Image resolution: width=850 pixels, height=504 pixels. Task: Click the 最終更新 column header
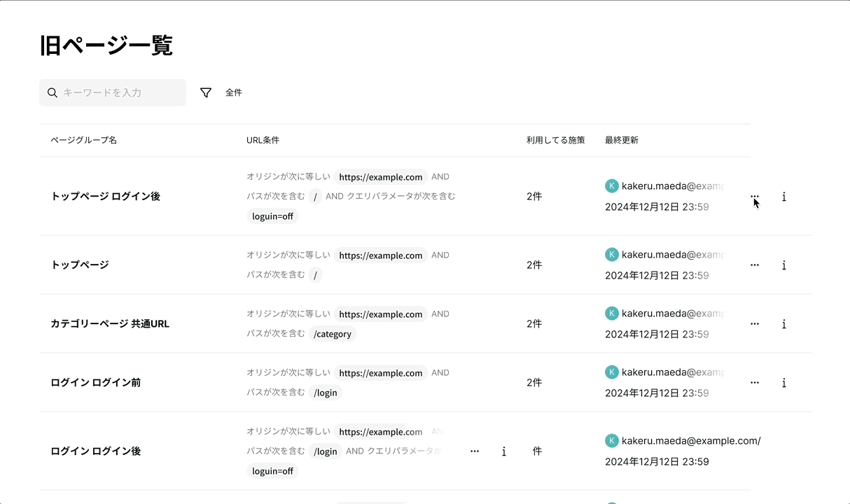(622, 140)
